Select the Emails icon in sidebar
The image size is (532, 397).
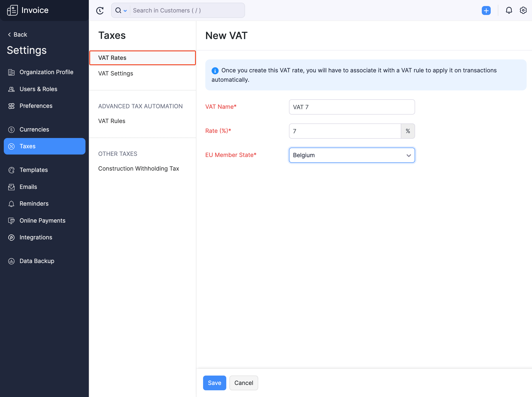click(x=12, y=187)
